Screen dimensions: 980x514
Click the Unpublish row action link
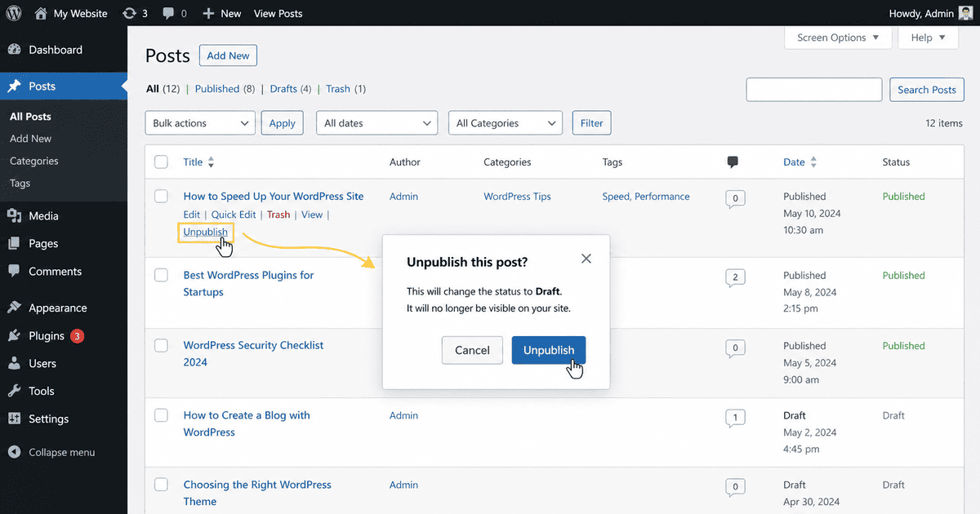(x=206, y=232)
